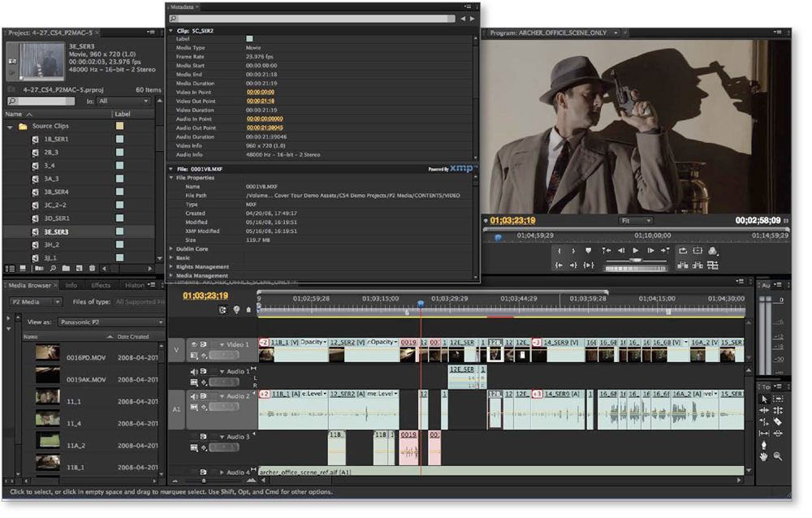Click the Loop button in Program monitor
This screenshot has height=518, width=812.
click(x=683, y=251)
